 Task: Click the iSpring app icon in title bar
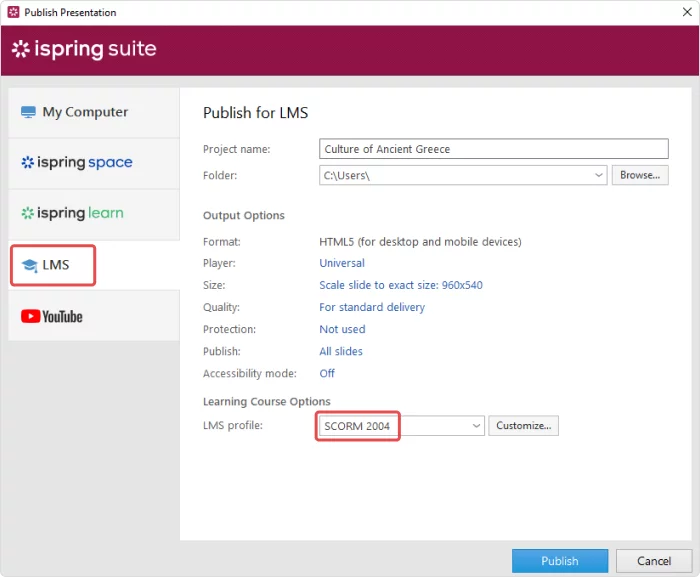pyautogui.click(x=13, y=12)
